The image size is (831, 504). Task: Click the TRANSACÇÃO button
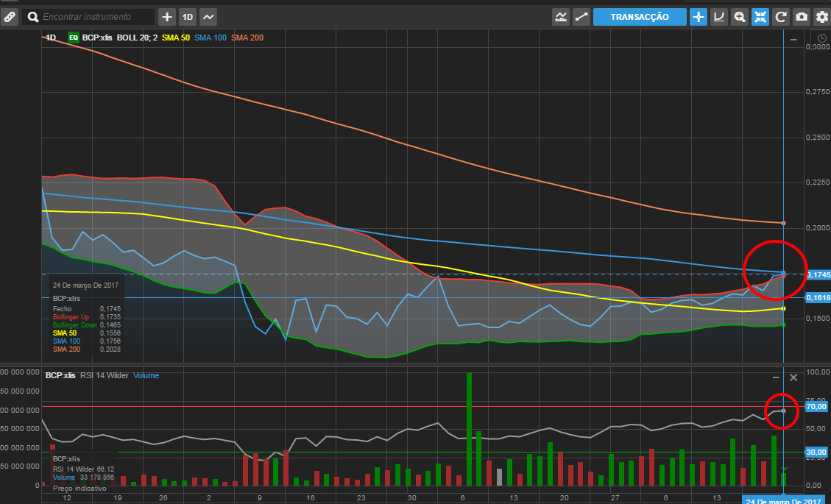(640, 16)
